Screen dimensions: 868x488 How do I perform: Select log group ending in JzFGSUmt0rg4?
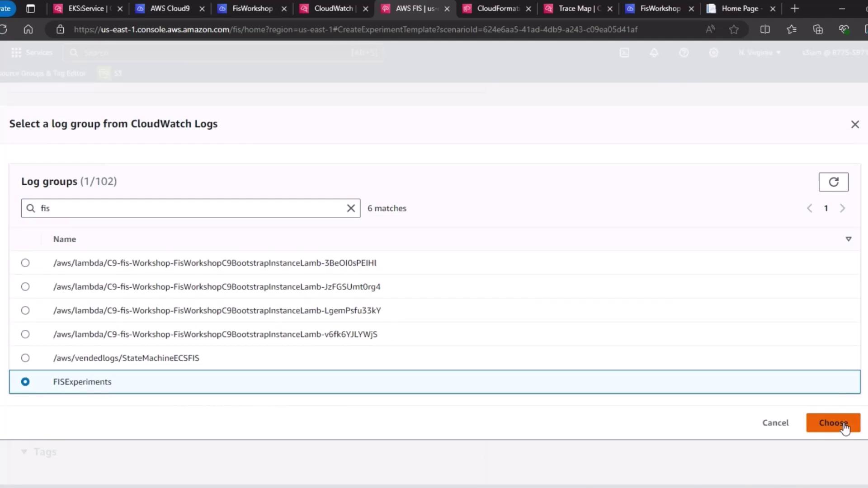click(x=25, y=286)
